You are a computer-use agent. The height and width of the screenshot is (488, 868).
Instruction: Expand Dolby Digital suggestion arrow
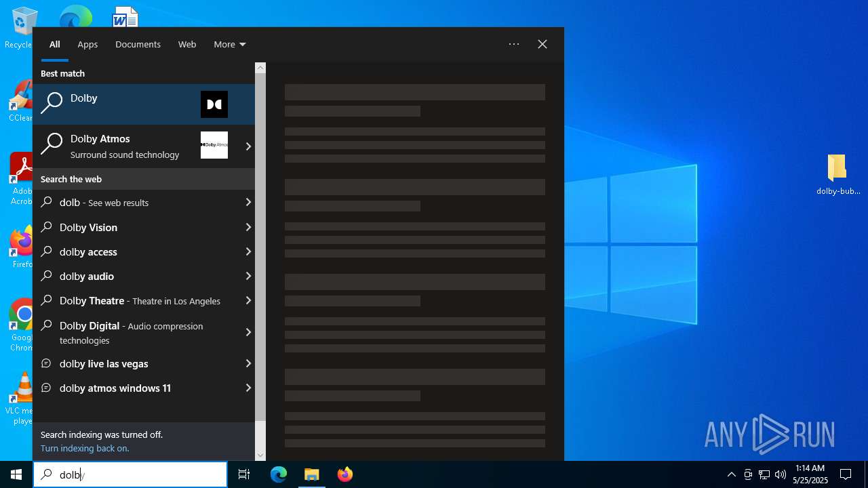pos(248,332)
